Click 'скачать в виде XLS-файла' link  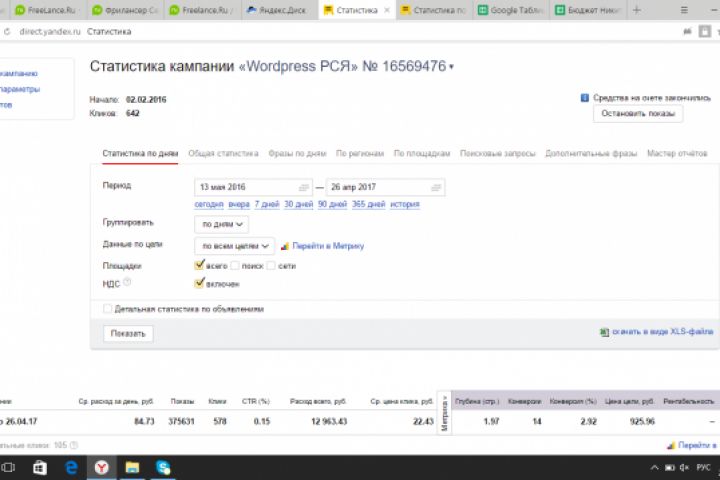(x=663, y=332)
